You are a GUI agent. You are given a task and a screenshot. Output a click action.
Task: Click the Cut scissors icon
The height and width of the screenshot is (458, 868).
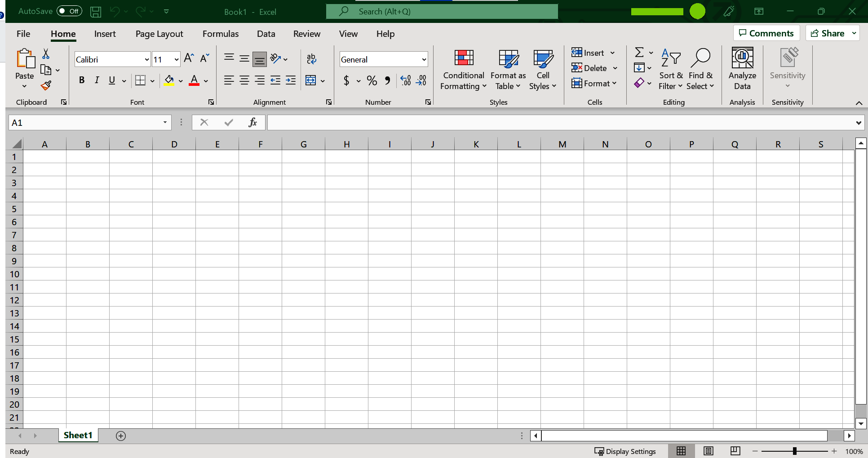pos(46,54)
